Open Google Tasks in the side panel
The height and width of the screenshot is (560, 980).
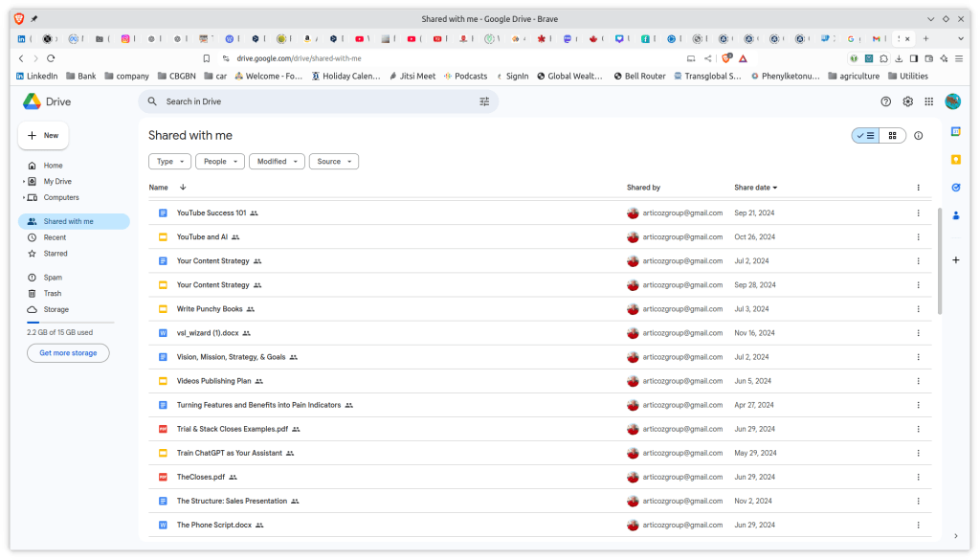[955, 188]
